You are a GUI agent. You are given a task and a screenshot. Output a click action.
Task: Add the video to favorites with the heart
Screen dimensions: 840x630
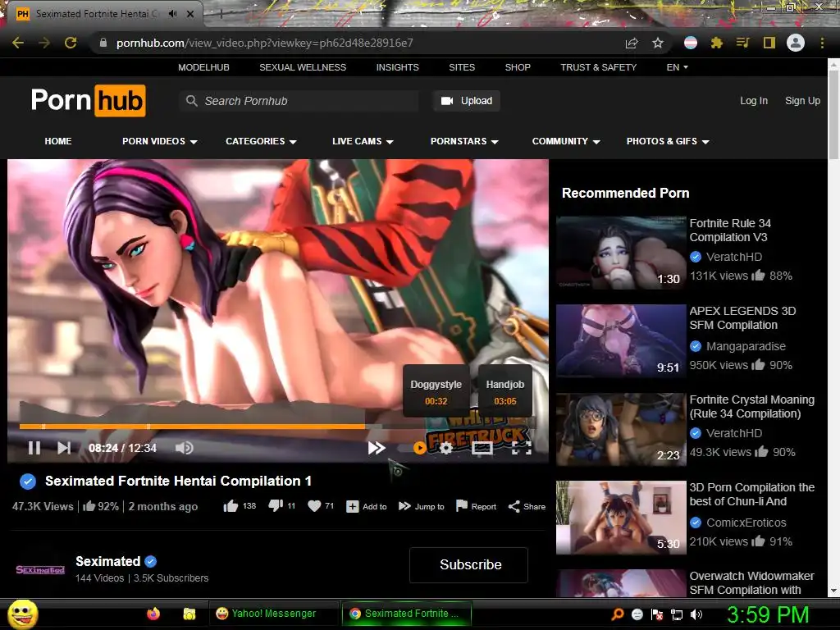314,505
